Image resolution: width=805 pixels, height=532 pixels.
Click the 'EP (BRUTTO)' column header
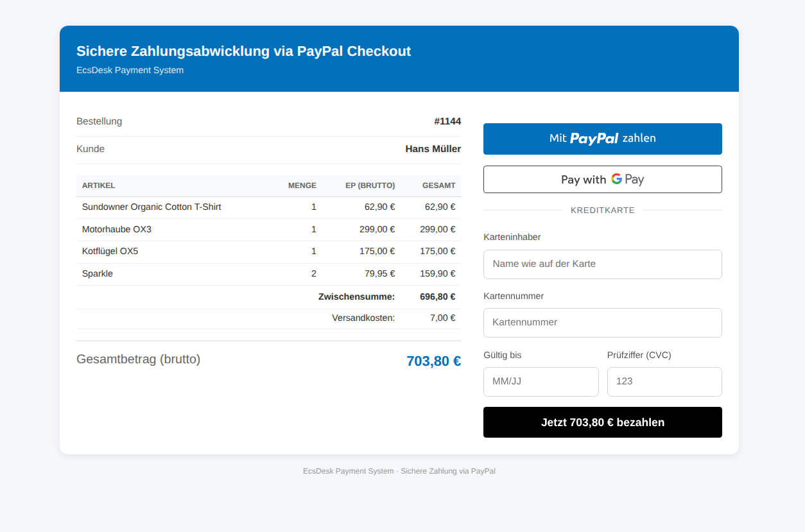[370, 185]
